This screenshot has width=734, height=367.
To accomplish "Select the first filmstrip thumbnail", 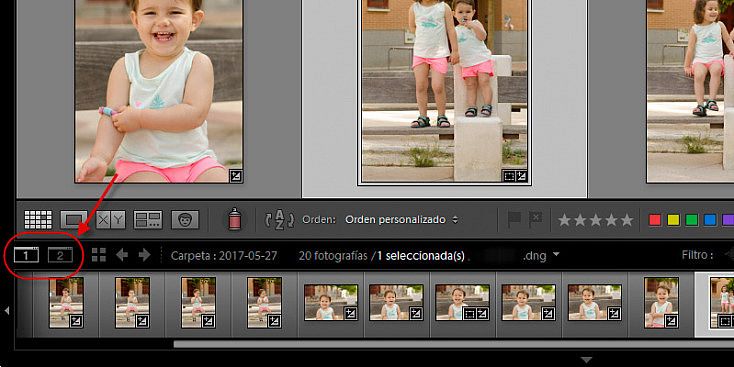I will click(66, 302).
